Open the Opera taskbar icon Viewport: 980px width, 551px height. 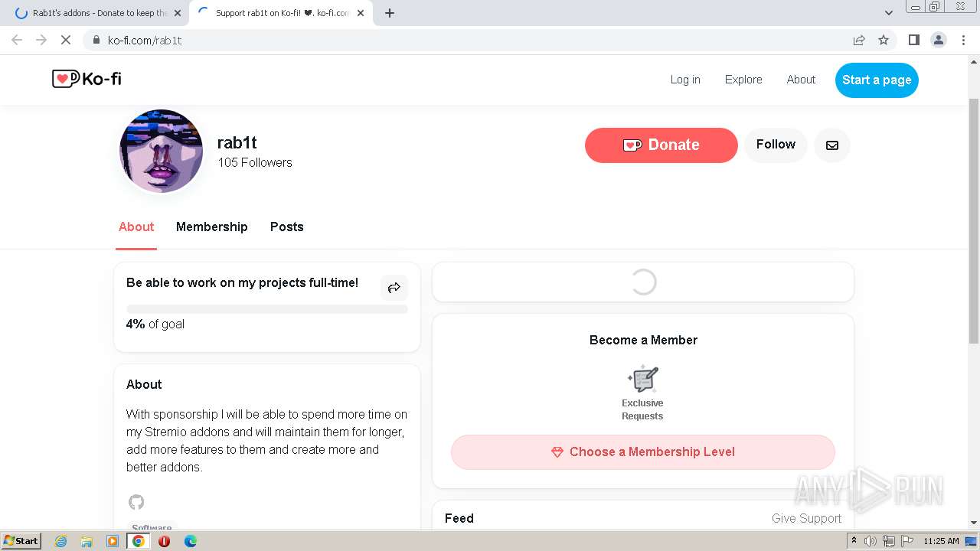pyautogui.click(x=165, y=541)
